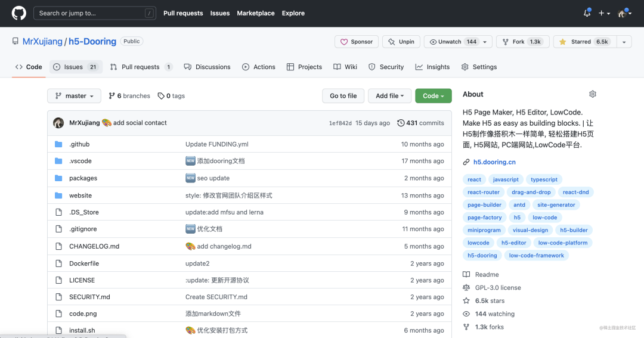Open the notifications bell icon
The width and height of the screenshot is (644, 338).
587,13
